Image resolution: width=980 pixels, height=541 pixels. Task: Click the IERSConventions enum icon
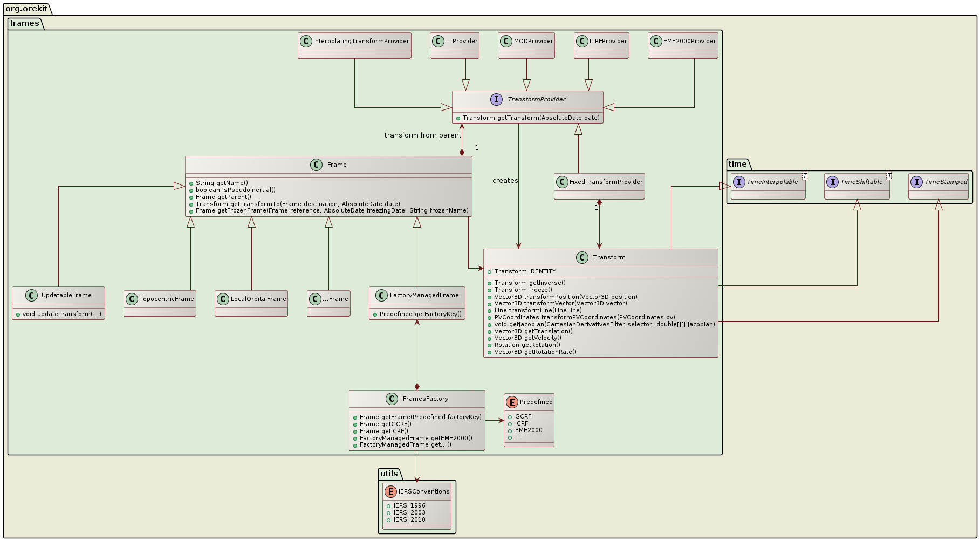[390, 491]
